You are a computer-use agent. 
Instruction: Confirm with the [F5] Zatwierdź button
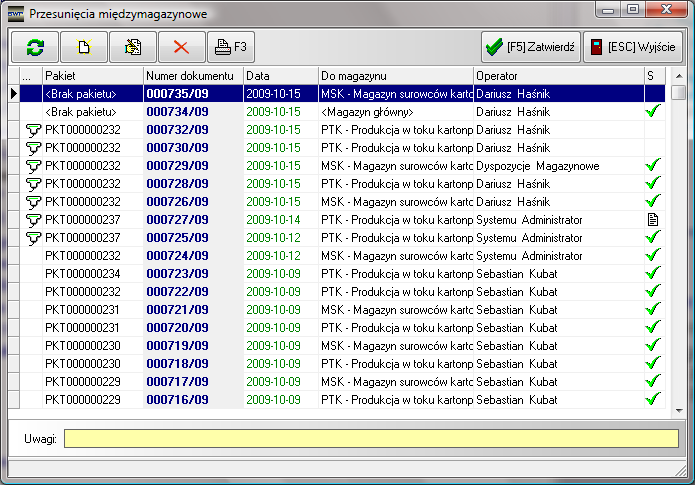pyautogui.click(x=529, y=47)
